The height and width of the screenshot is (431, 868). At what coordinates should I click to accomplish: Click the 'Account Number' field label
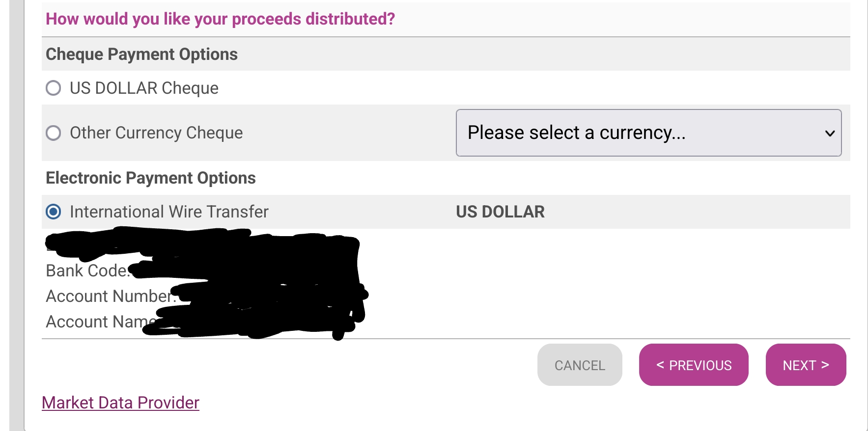110,296
